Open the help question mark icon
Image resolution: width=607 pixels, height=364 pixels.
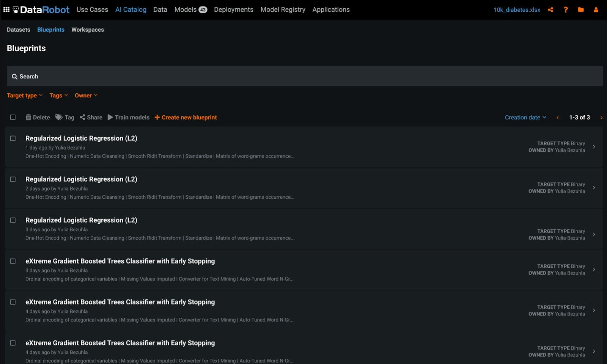[x=566, y=10]
